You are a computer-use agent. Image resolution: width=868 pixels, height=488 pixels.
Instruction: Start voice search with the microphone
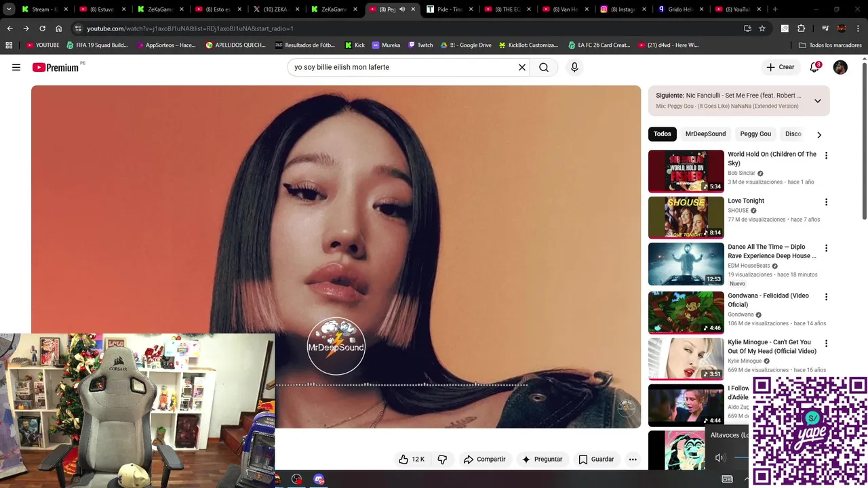click(574, 67)
